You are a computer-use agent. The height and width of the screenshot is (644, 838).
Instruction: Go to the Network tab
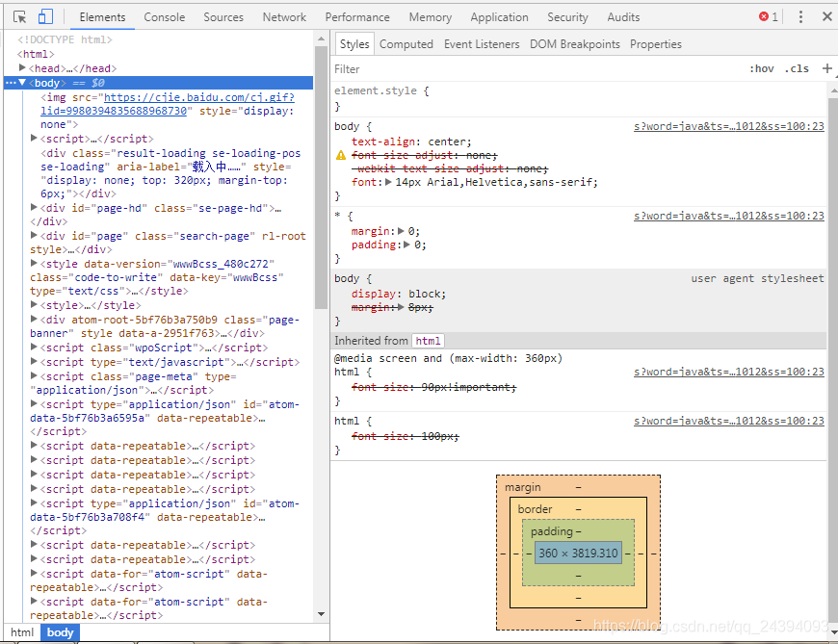(284, 17)
